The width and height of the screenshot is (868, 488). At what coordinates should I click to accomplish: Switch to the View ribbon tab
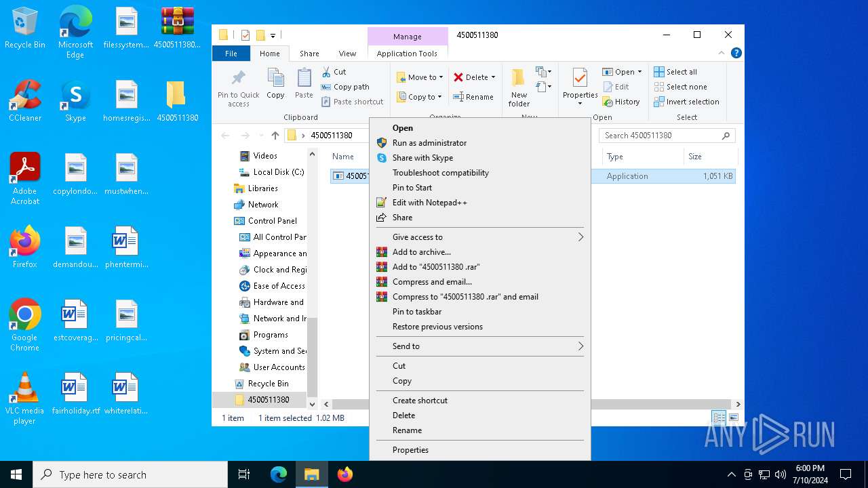(347, 54)
